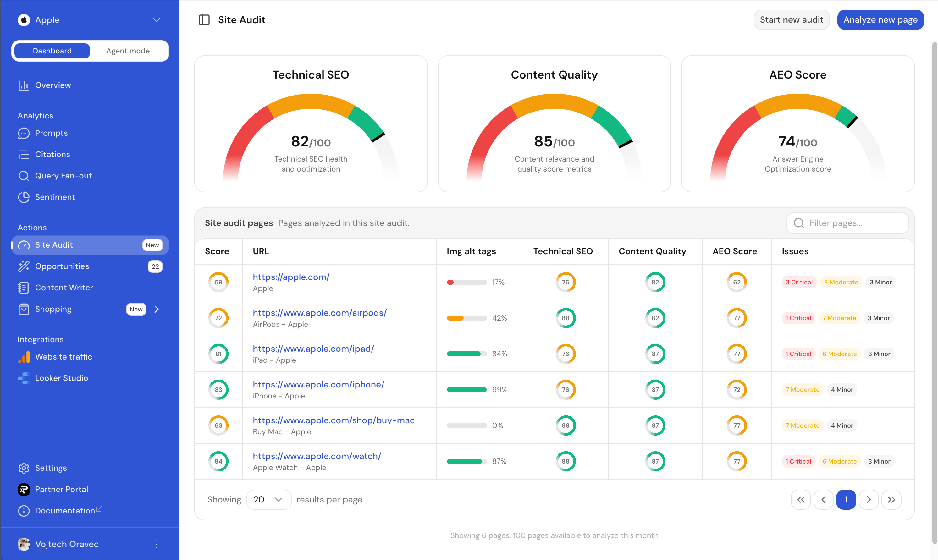Open Website traffic integration
This screenshot has width=938, height=560.
[x=90, y=357]
